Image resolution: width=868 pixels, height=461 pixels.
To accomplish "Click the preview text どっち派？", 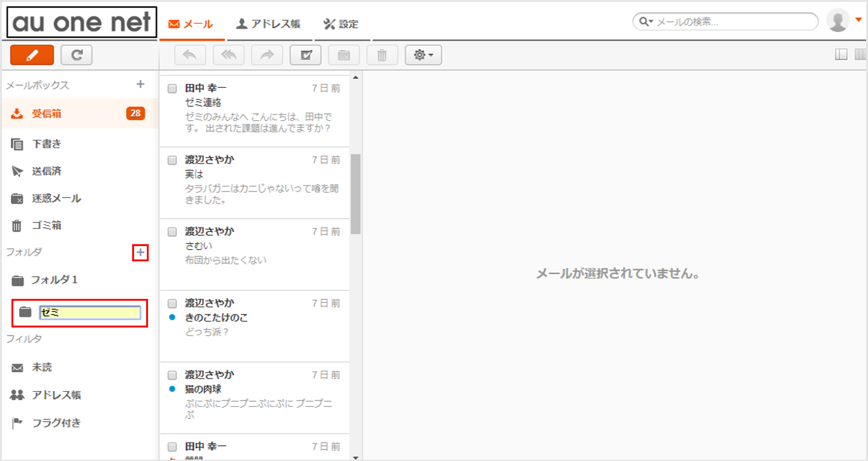I will [207, 332].
